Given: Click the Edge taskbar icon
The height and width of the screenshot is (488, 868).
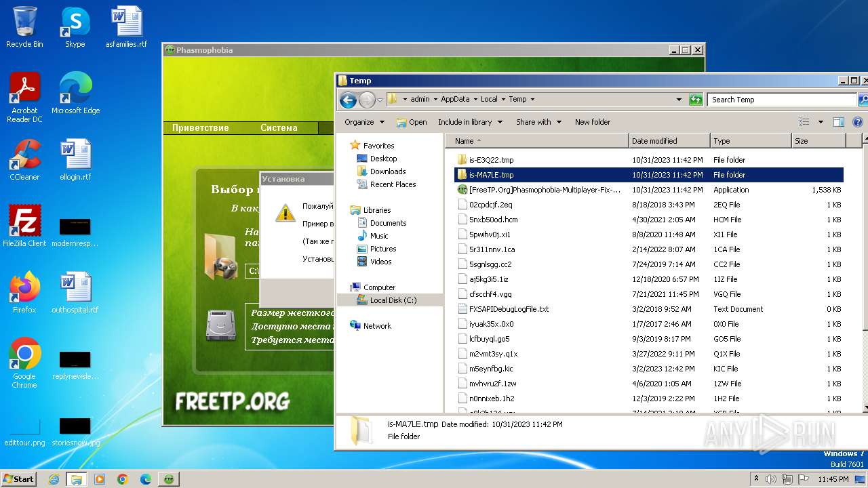Looking at the screenshot, I should (x=146, y=479).
